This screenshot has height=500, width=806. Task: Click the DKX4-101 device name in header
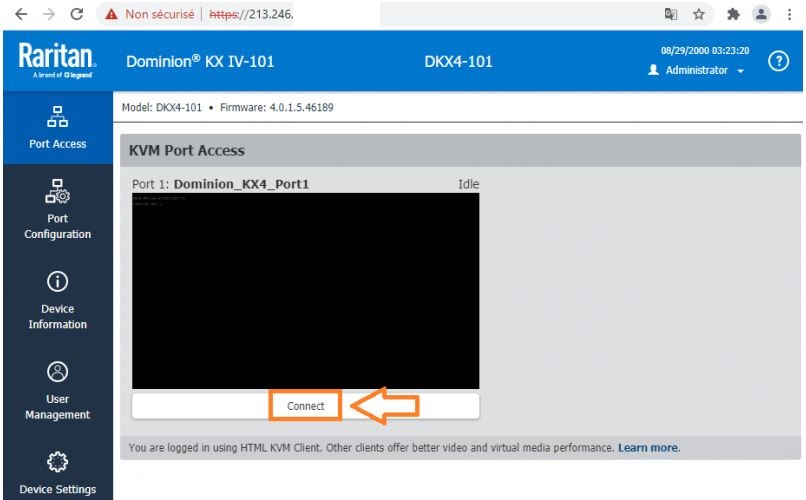click(x=458, y=62)
